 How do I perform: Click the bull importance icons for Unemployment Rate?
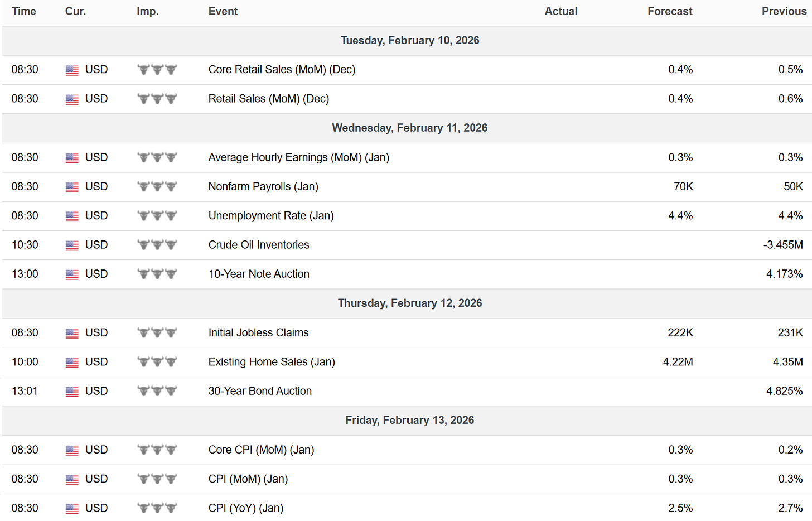(x=157, y=216)
